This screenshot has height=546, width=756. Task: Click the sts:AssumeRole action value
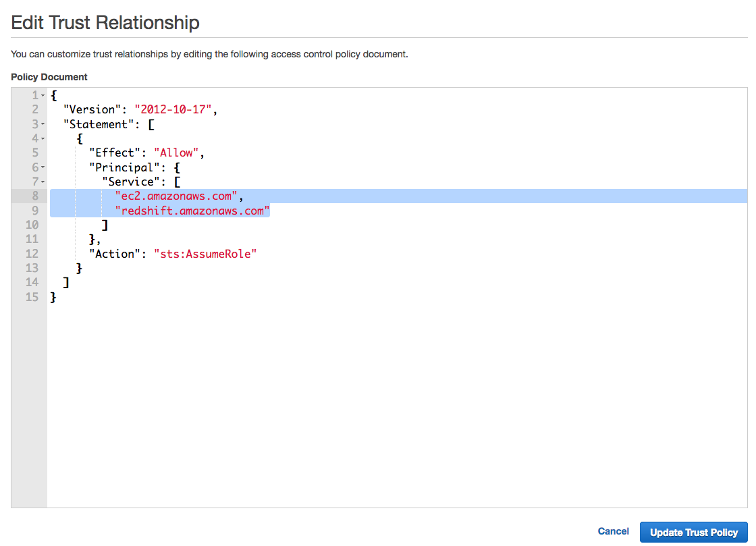click(x=205, y=254)
